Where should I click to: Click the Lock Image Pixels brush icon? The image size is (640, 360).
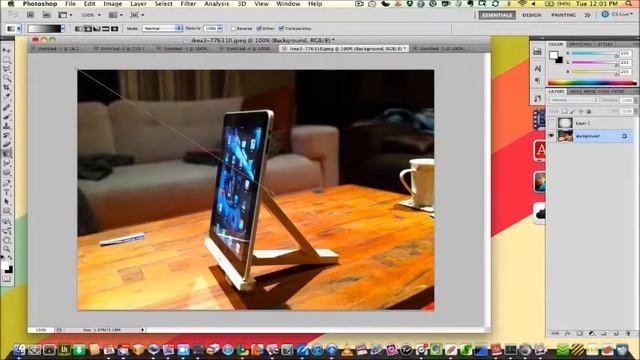[573, 111]
